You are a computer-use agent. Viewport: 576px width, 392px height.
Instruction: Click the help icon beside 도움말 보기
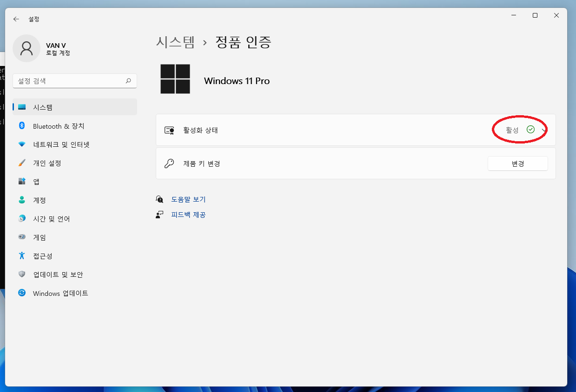160,199
